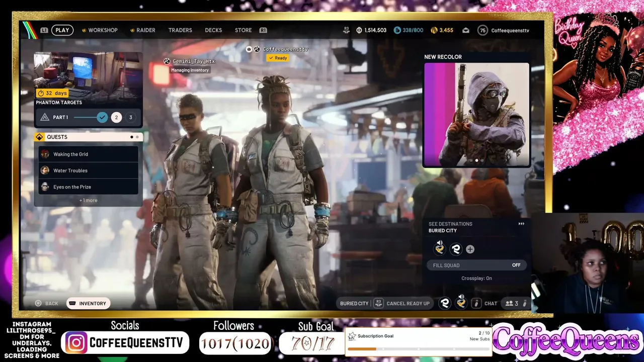
Task: Click the coin balance 1,514,503
Action: (x=371, y=30)
